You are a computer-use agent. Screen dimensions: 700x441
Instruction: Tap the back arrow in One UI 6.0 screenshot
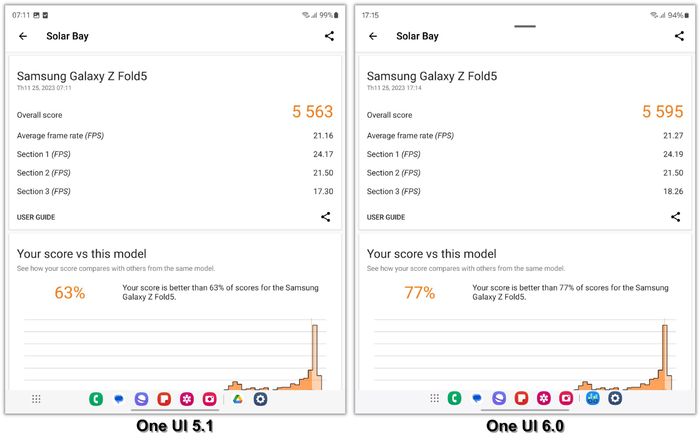tap(373, 36)
